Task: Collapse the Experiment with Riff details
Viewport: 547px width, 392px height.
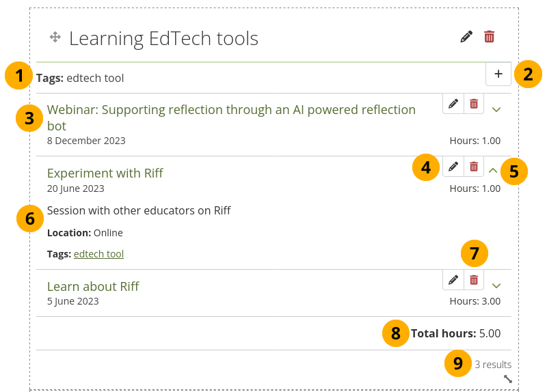Action: point(494,169)
